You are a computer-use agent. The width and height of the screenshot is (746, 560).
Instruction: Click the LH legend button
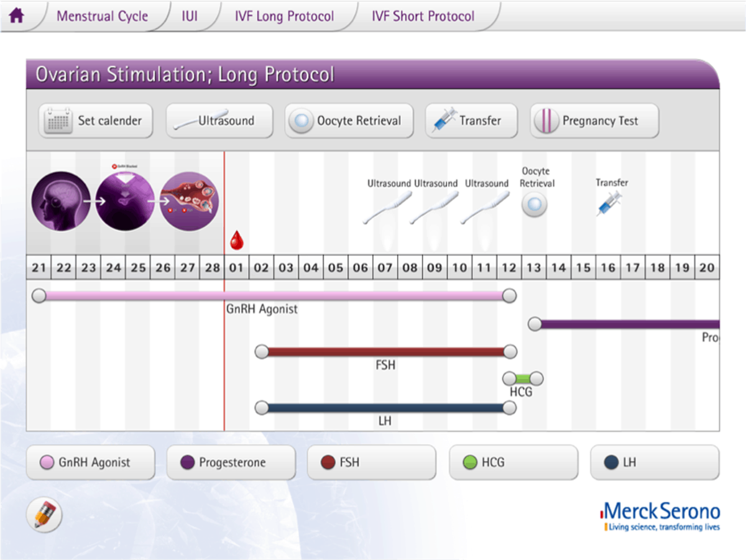(x=655, y=462)
